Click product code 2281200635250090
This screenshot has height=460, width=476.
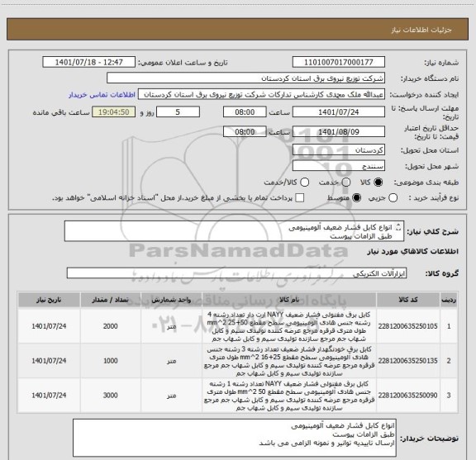click(407, 396)
